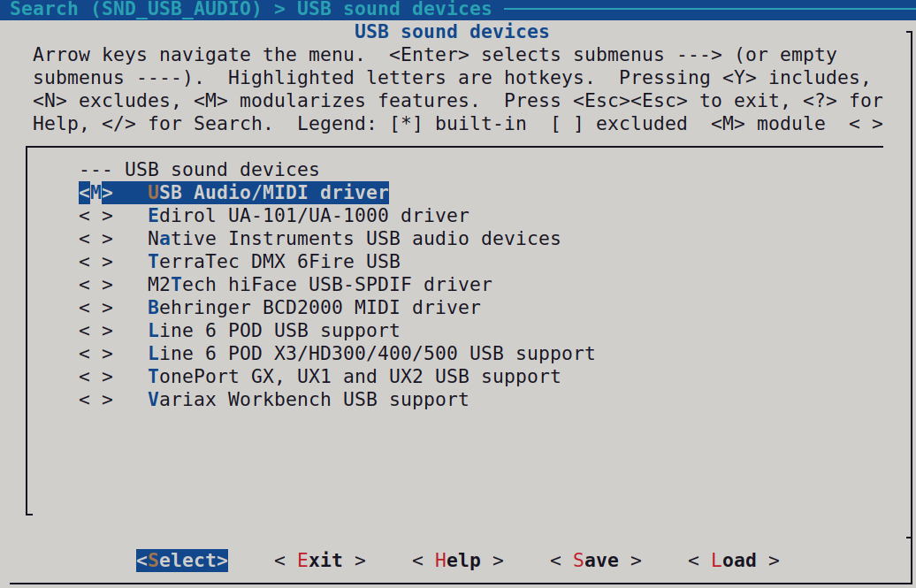Image resolution: width=916 pixels, height=588 pixels.
Task: Click the USB Audio/MIDI driver label
Action: (268, 193)
